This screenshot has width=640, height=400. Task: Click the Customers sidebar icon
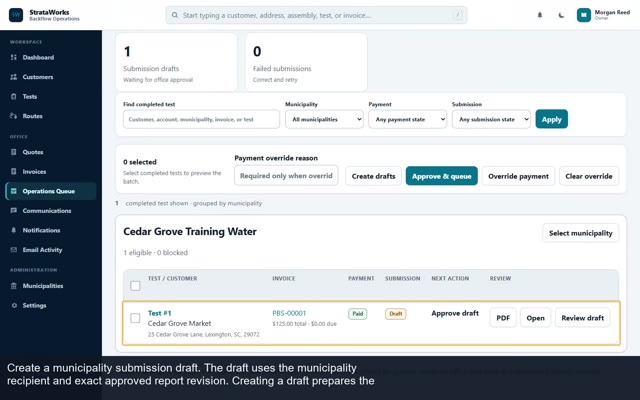coord(13,77)
